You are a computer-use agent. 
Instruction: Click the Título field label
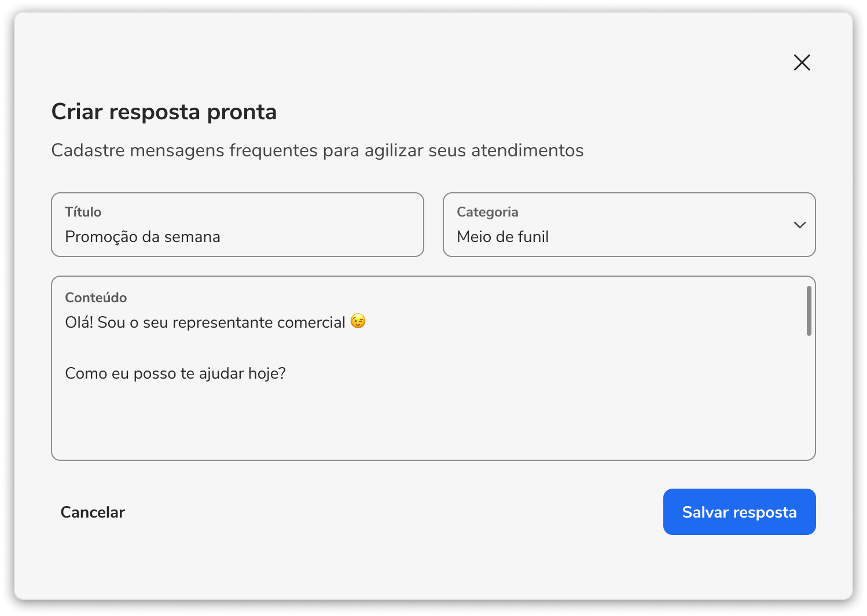click(x=83, y=212)
